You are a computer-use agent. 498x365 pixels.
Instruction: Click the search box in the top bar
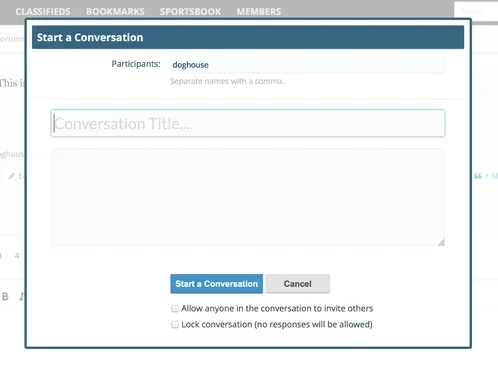[x=476, y=12]
